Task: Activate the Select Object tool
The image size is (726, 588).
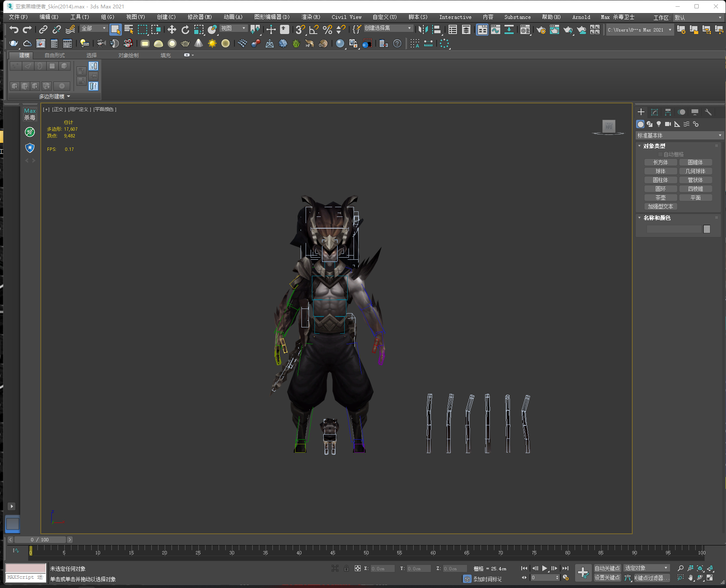Action: [115, 29]
